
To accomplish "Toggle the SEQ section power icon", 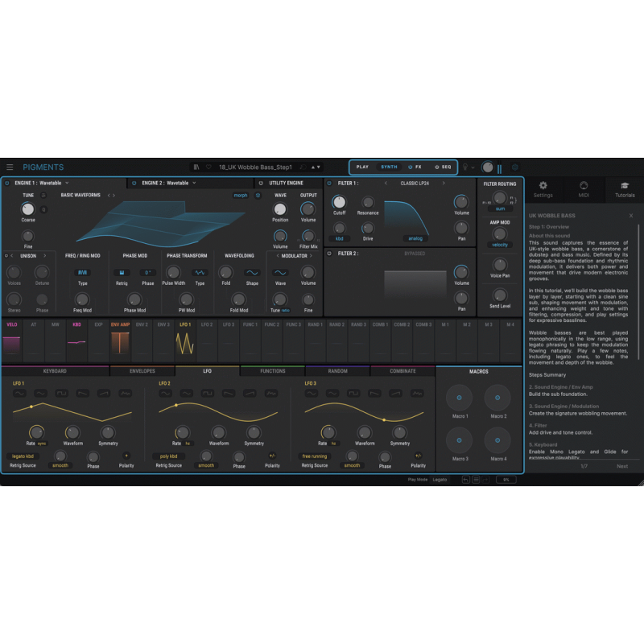I will point(436,167).
